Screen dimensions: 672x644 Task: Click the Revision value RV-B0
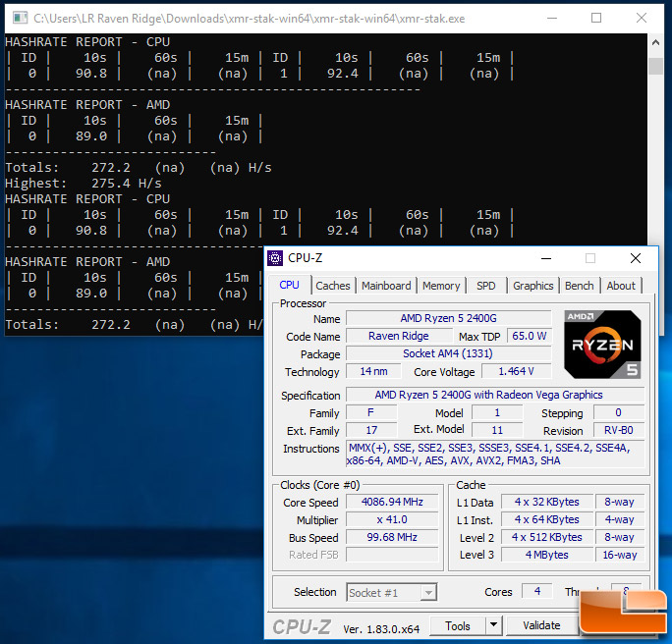click(618, 430)
